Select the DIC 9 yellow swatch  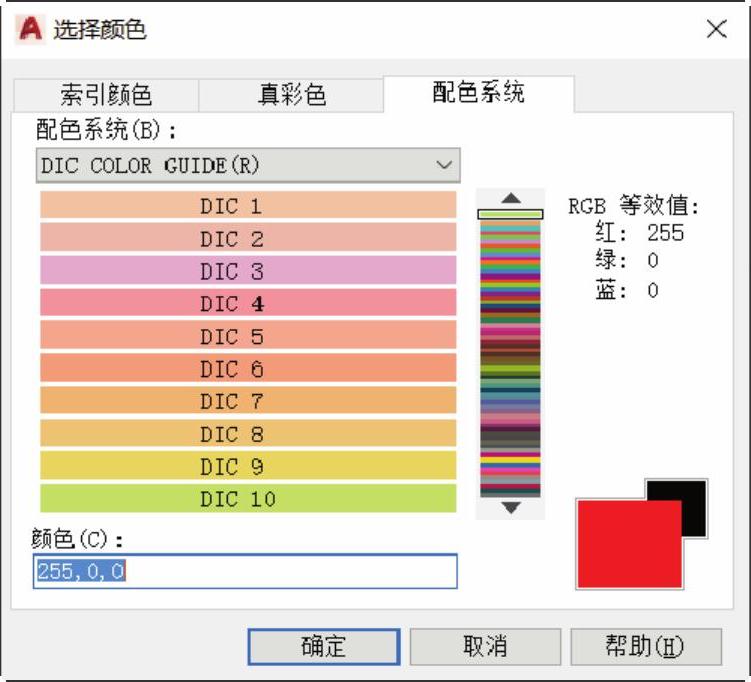(248, 466)
